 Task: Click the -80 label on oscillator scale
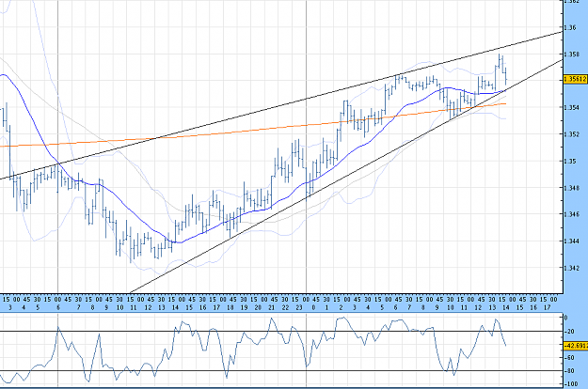pyautogui.click(x=569, y=370)
